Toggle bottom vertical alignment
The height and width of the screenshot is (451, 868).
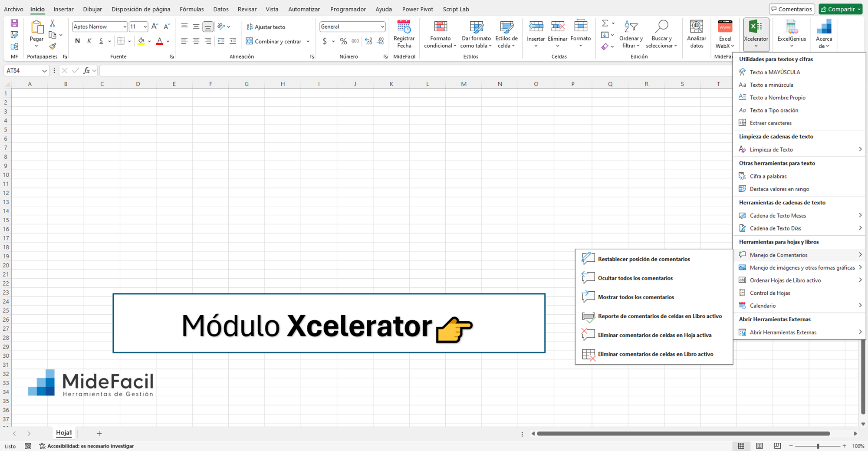pyautogui.click(x=208, y=27)
